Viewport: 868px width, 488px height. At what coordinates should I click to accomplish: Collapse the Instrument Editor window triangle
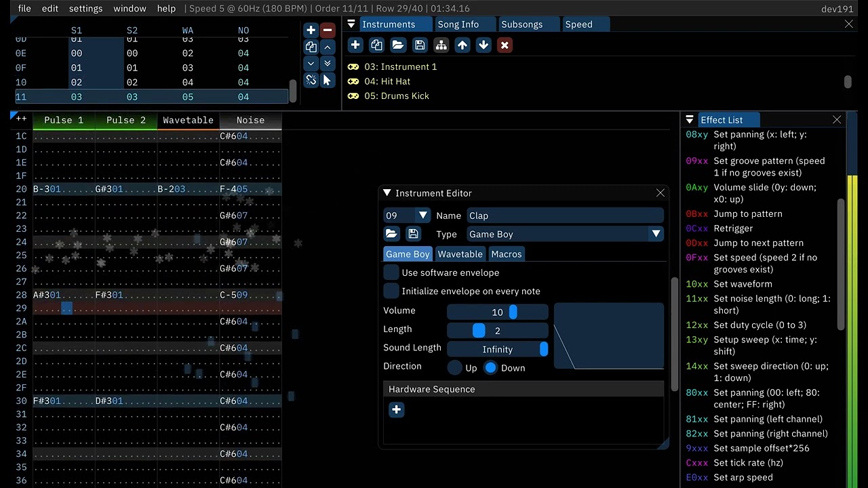click(x=387, y=193)
